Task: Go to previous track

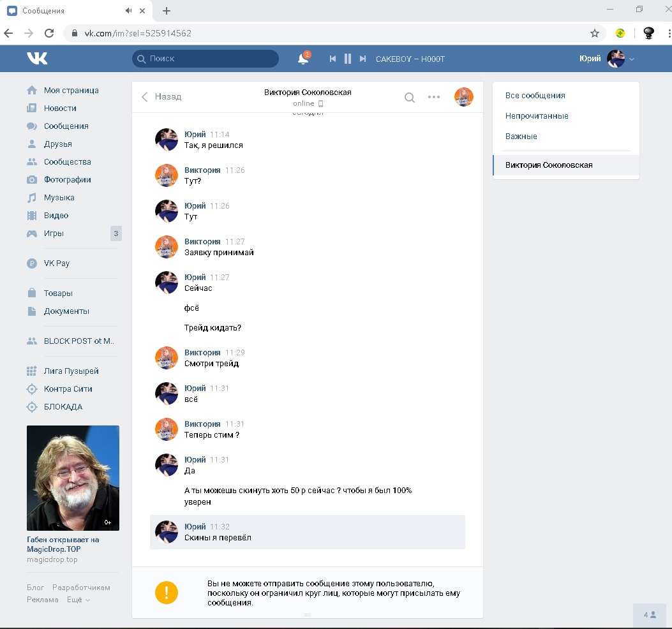Action: point(332,59)
